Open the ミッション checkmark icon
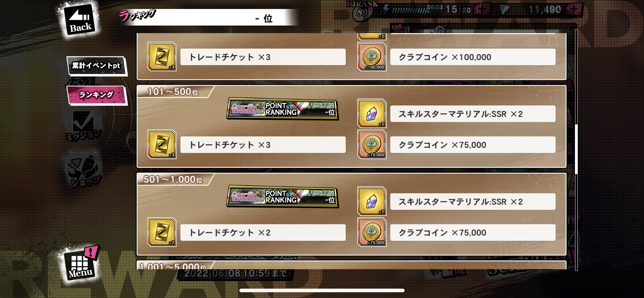The width and height of the screenshot is (644, 298). (x=83, y=125)
